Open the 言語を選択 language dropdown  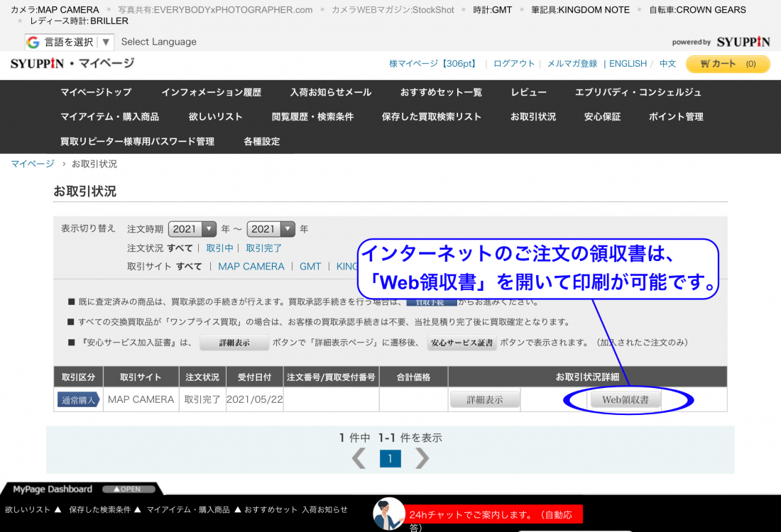70,43
